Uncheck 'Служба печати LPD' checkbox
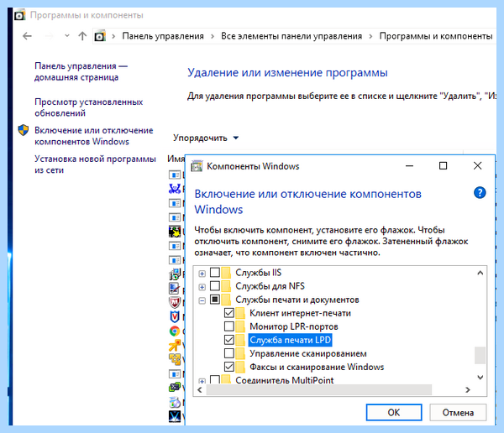Viewport: 504px width, 433px height. (228, 340)
